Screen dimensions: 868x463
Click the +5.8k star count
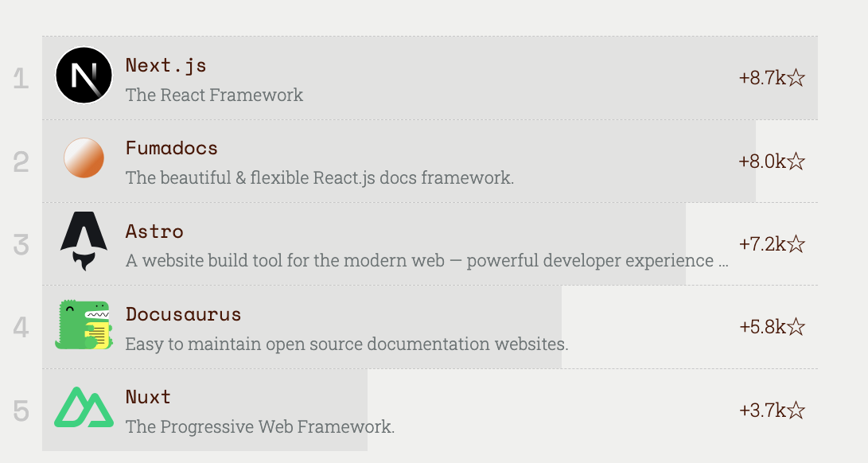click(x=772, y=327)
